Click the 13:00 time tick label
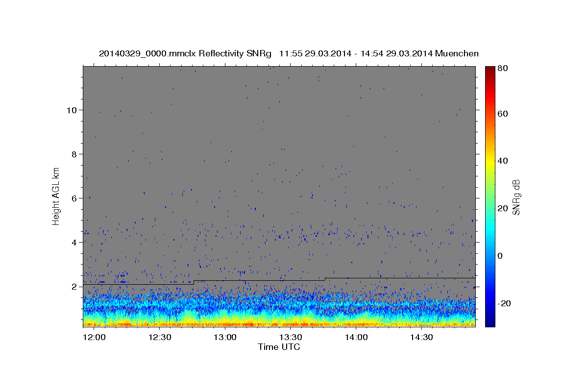588x392 pixels. [225, 337]
